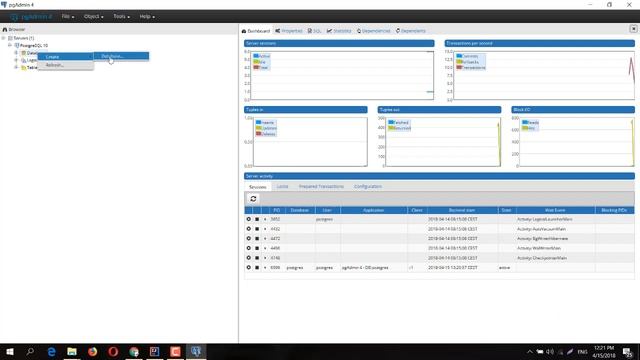Click the Commits legend swatch in Transactions chart

[x=459, y=56]
